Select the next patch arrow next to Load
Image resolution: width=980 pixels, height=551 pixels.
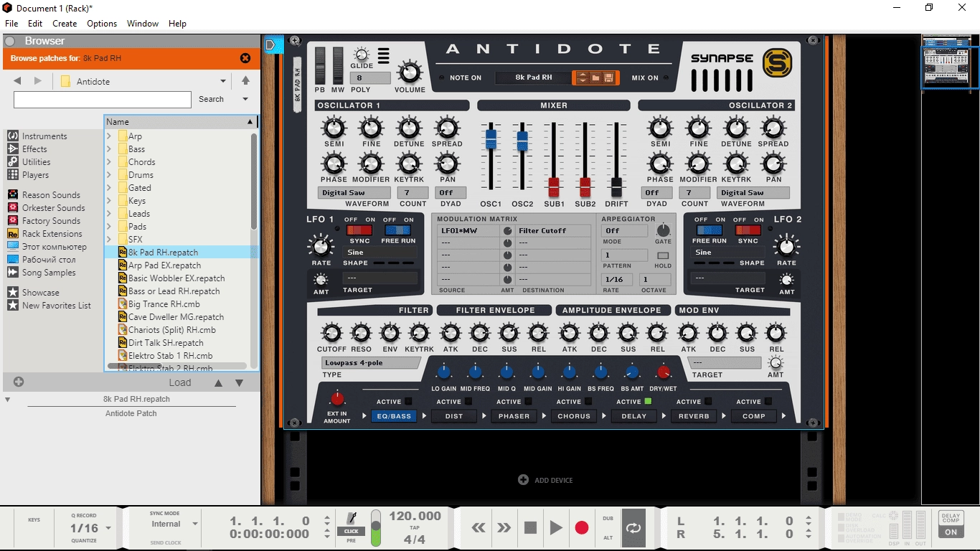click(240, 383)
